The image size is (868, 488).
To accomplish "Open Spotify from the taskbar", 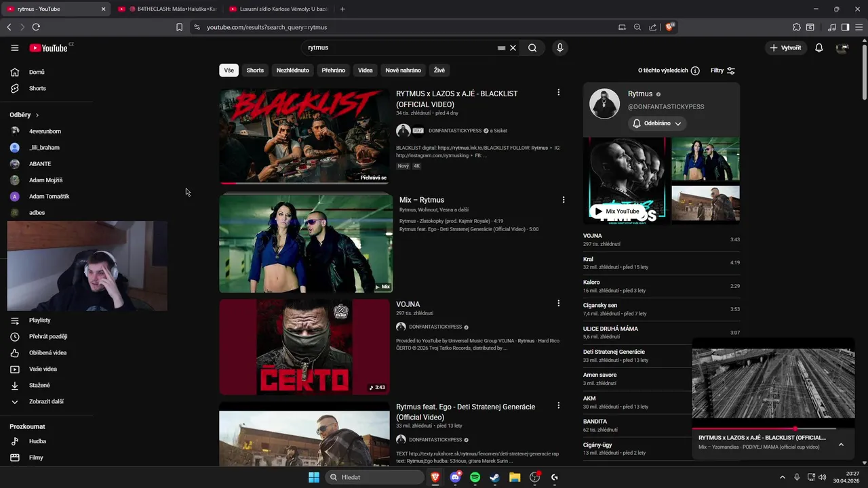I will [x=475, y=477].
